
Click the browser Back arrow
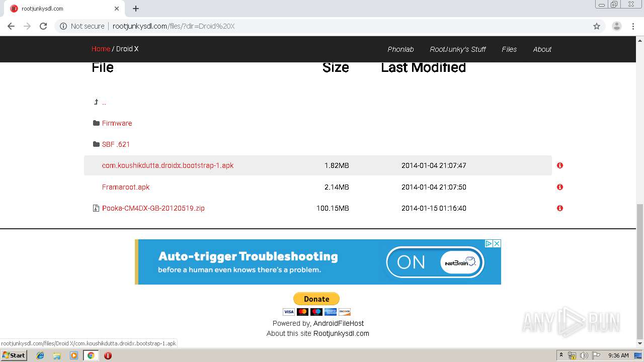tap(11, 26)
